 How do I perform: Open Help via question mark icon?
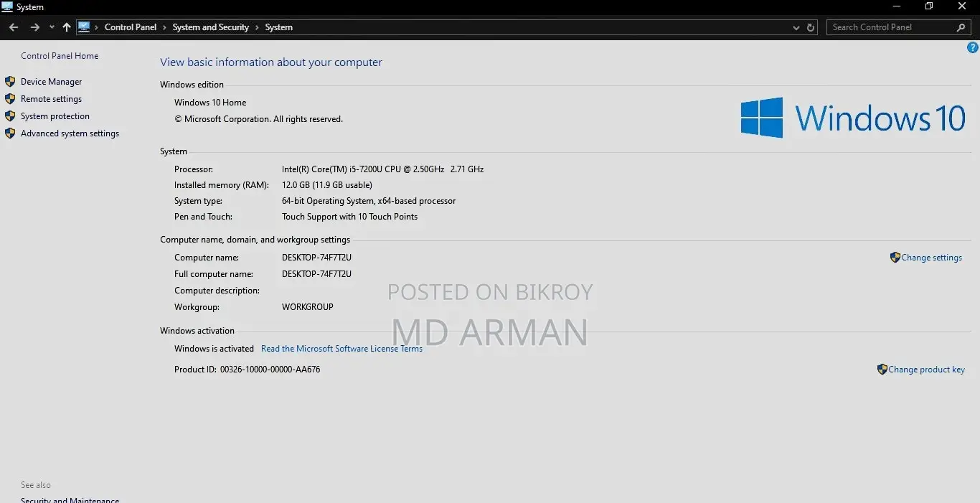[x=973, y=47]
